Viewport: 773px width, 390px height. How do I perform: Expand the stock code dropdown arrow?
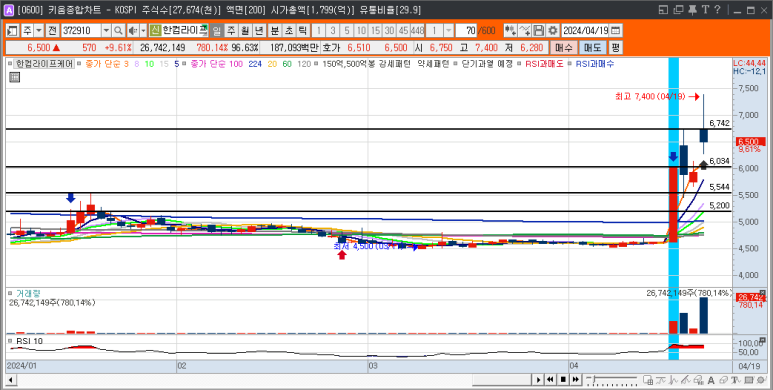[x=106, y=31]
